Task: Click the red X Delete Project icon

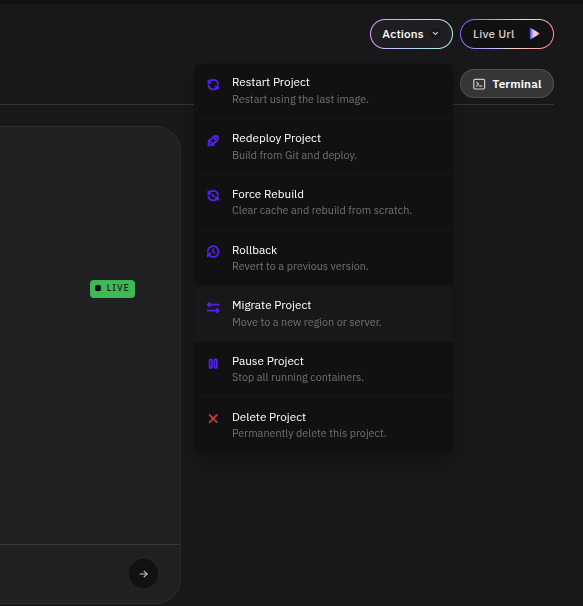Action: [213, 419]
